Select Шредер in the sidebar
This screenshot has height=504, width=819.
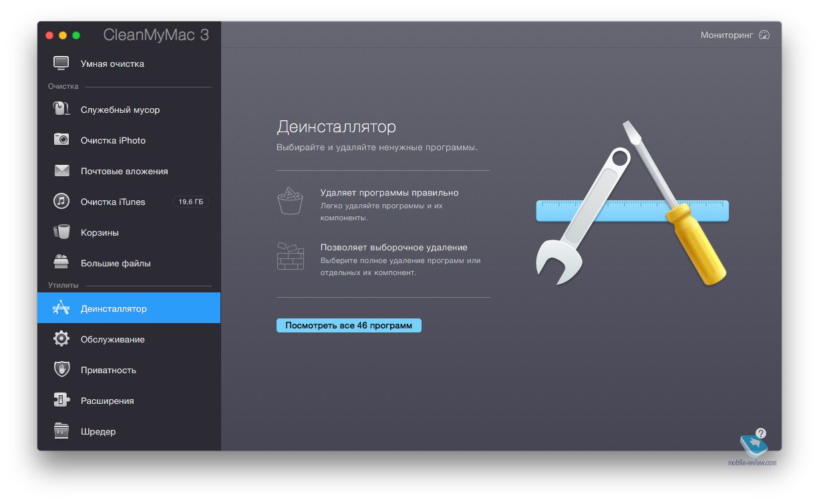tap(129, 431)
